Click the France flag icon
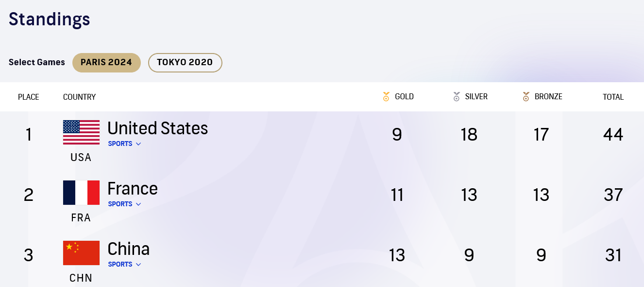This screenshot has width=644, height=287. [81, 193]
